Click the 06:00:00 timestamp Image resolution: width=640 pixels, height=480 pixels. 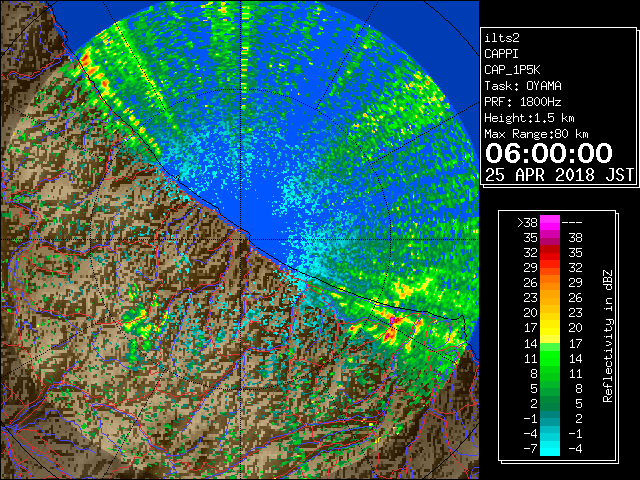pyautogui.click(x=549, y=153)
